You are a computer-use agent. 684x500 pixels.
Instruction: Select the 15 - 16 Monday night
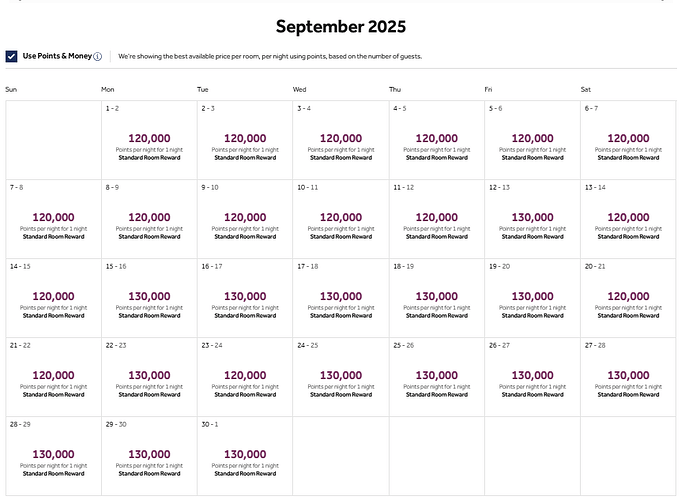point(149,298)
